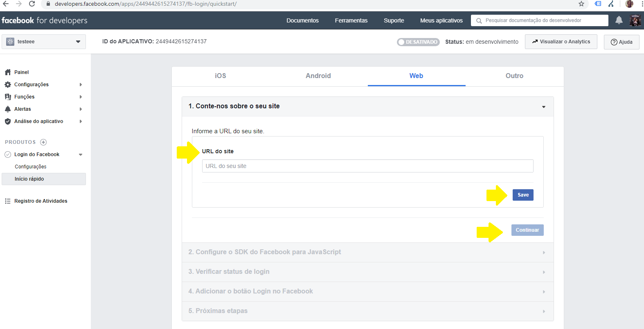The image size is (644, 329).
Task: Click the Funções roles icon
Action: (x=8, y=97)
